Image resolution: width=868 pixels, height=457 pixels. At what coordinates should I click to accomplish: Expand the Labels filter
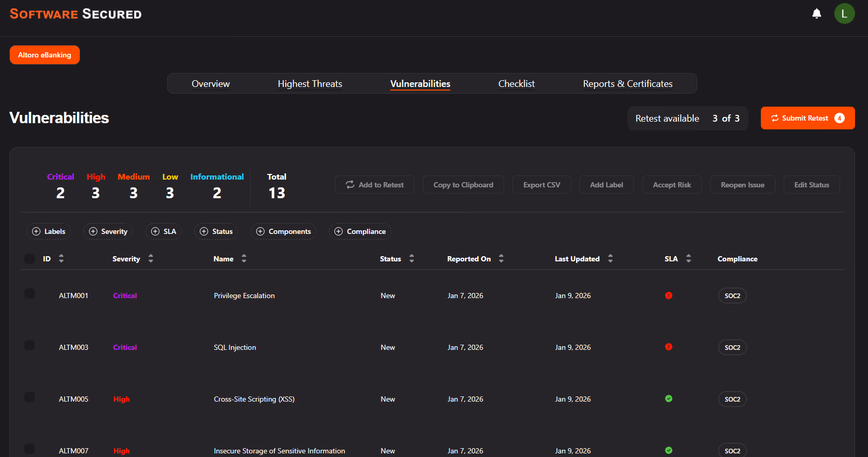click(x=49, y=231)
